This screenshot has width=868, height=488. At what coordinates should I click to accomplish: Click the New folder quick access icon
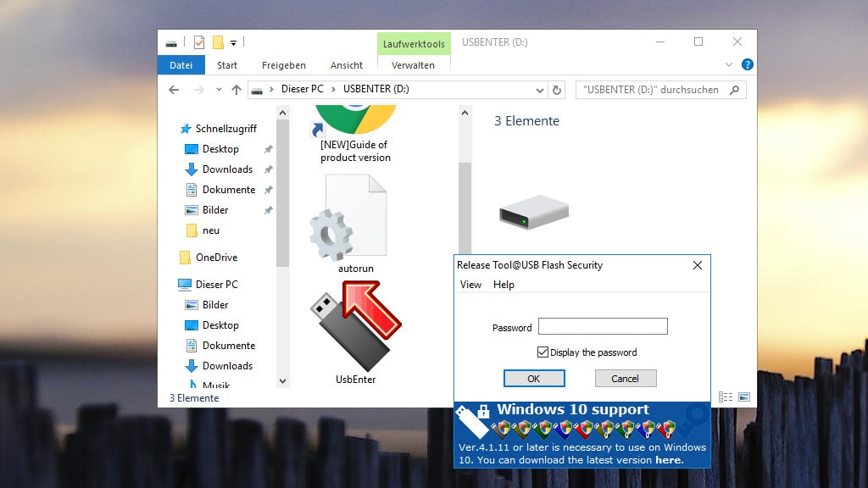pyautogui.click(x=218, y=42)
